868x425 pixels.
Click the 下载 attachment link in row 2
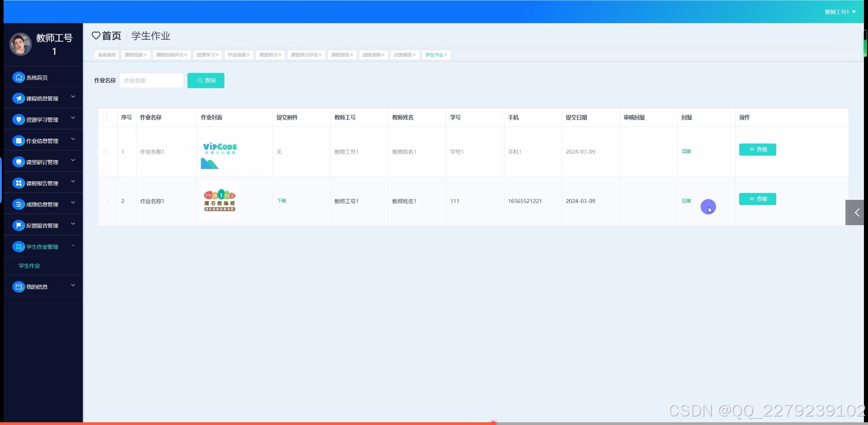click(x=282, y=201)
